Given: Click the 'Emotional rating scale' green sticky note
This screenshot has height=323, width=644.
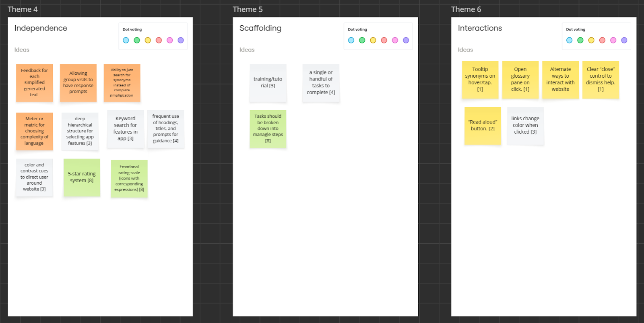Looking at the screenshot, I should click(129, 178).
